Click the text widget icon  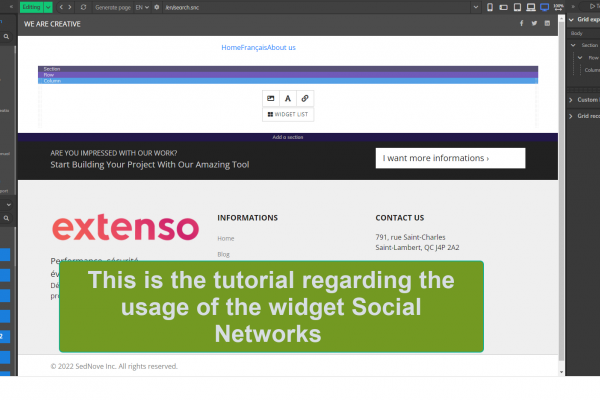pos(288,98)
